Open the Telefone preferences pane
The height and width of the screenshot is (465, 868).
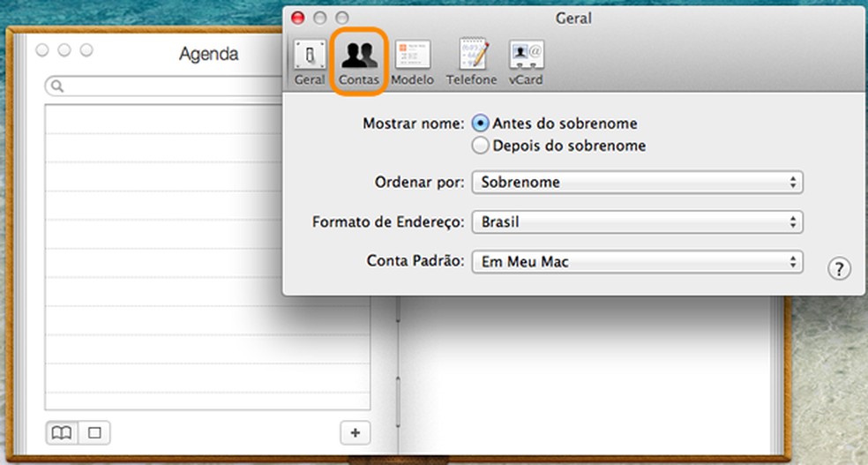pos(472,64)
